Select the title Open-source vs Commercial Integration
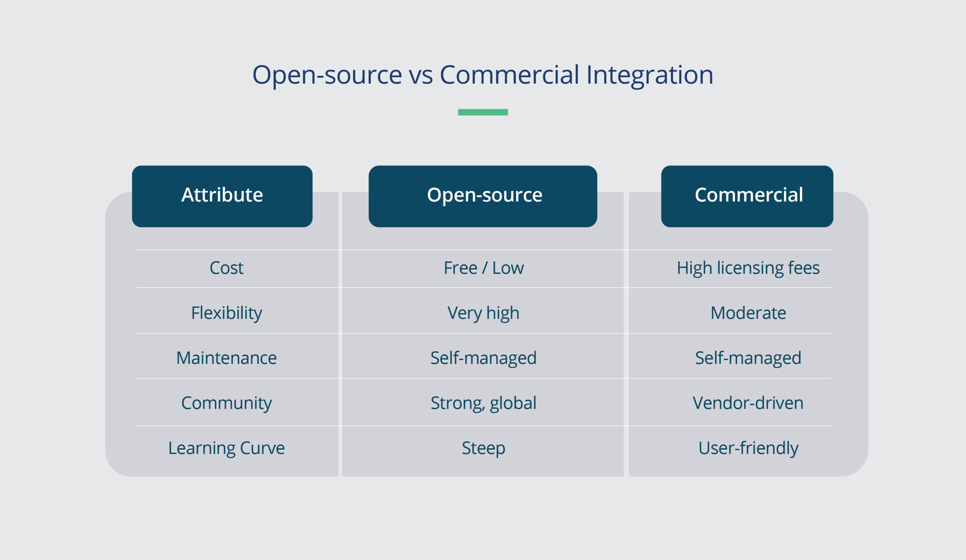 [483, 76]
